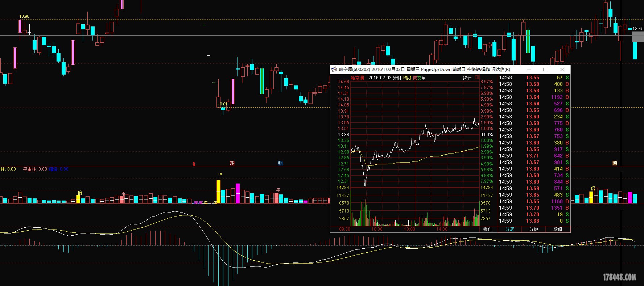Click the small red square icon beside 统计
Viewport: 644px width, 286px height.
477,77
